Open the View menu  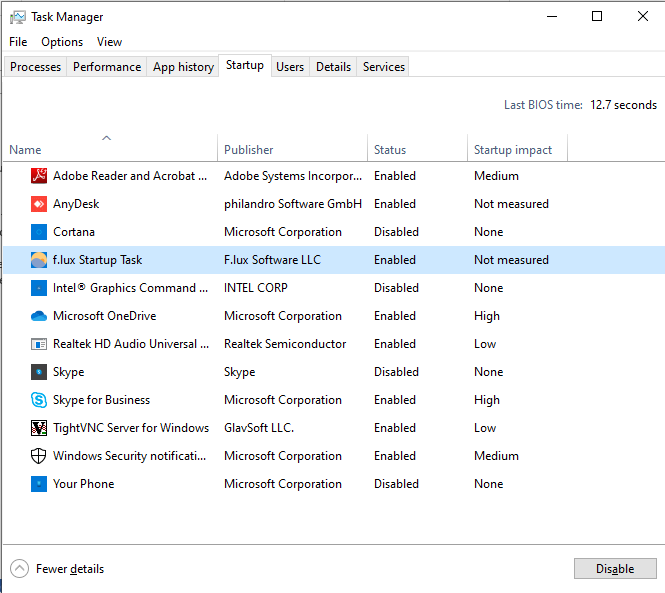click(x=109, y=42)
